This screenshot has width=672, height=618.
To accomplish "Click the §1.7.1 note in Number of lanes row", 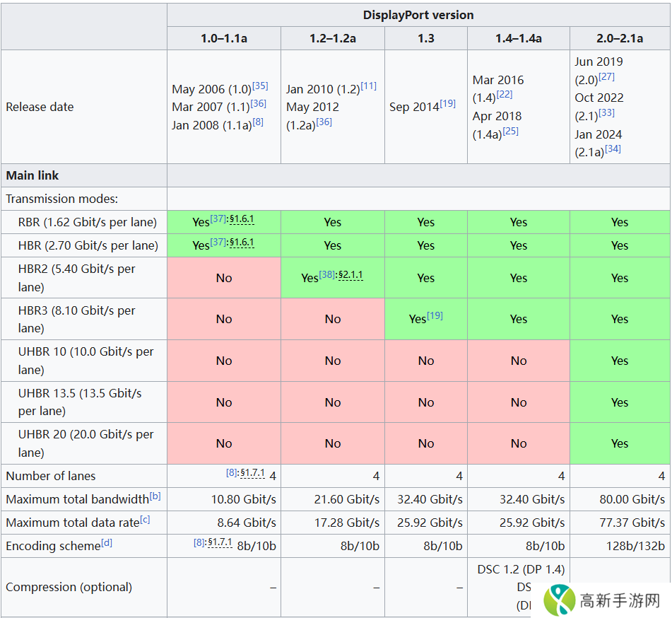I will (x=252, y=472).
